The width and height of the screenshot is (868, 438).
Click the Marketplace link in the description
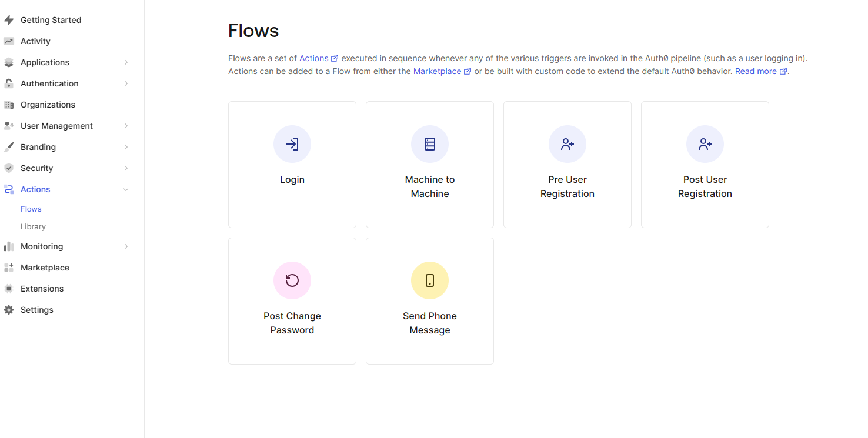pyautogui.click(x=438, y=71)
